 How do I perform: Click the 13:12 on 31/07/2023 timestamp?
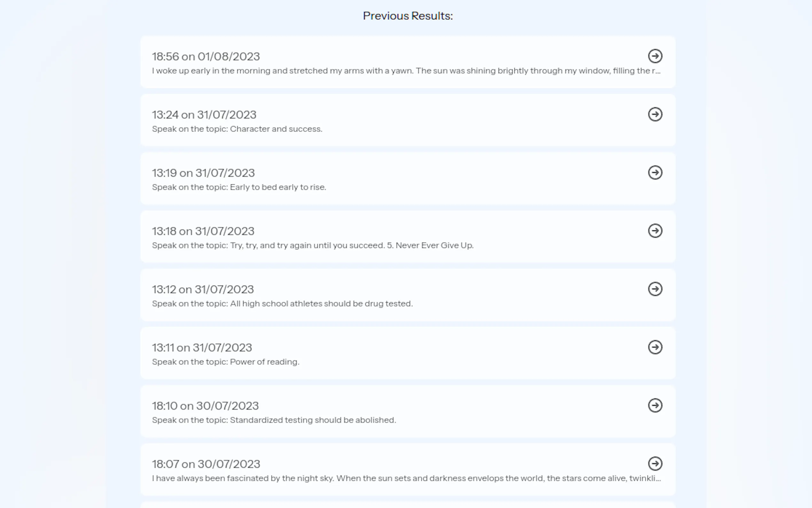[203, 289]
